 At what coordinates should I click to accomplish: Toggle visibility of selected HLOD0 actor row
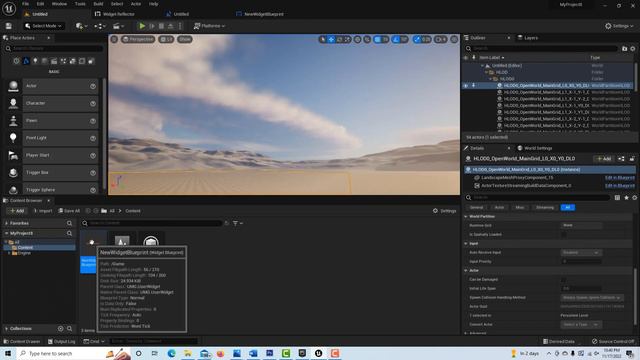click(x=466, y=86)
